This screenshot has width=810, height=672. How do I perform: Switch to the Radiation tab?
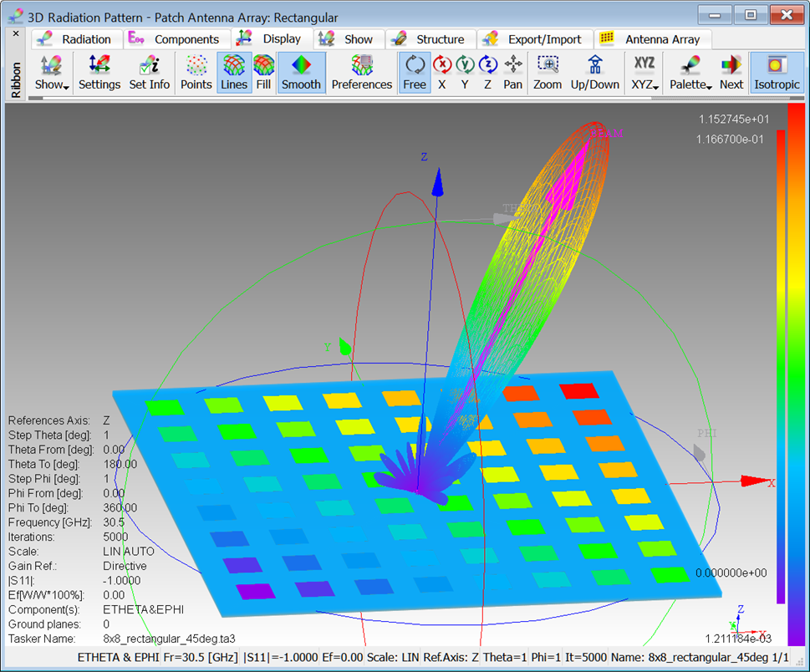[77, 39]
